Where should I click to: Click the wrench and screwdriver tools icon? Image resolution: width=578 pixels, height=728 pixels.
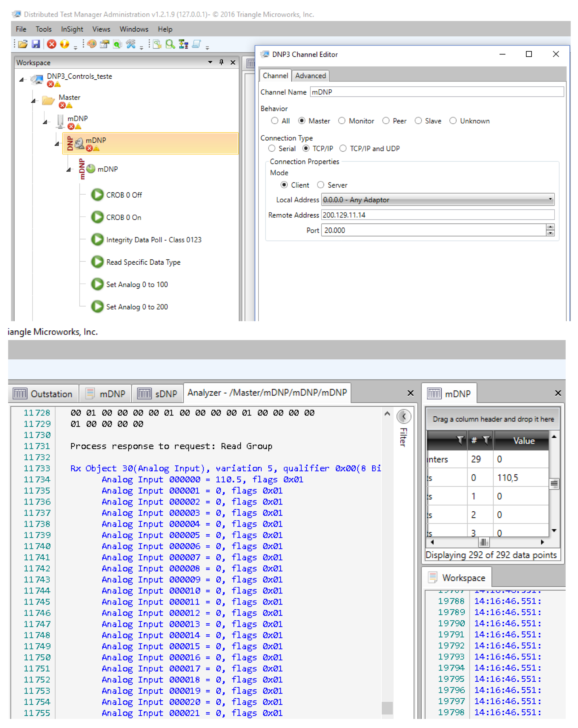pos(131,44)
